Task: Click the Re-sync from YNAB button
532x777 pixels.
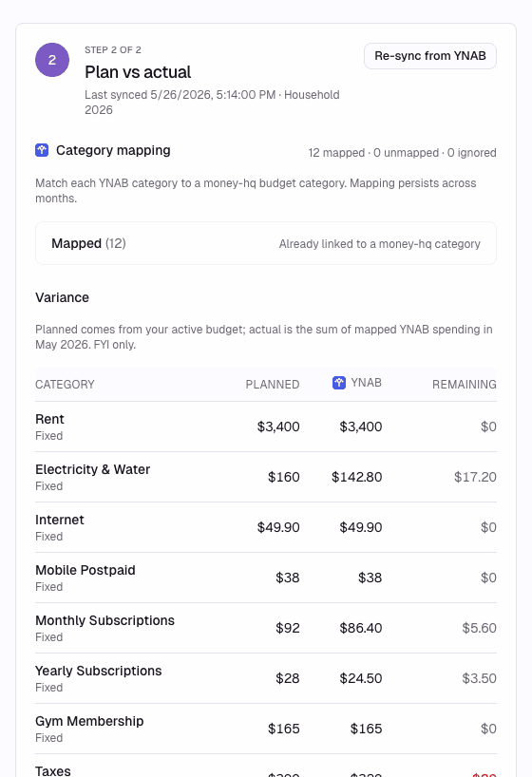Action: coord(429,56)
